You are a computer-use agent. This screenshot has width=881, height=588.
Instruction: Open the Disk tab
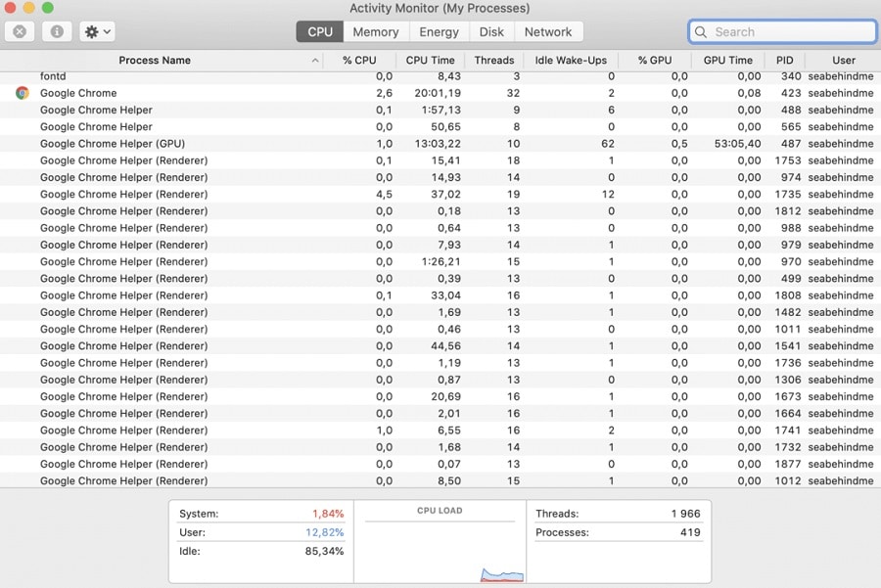(491, 32)
